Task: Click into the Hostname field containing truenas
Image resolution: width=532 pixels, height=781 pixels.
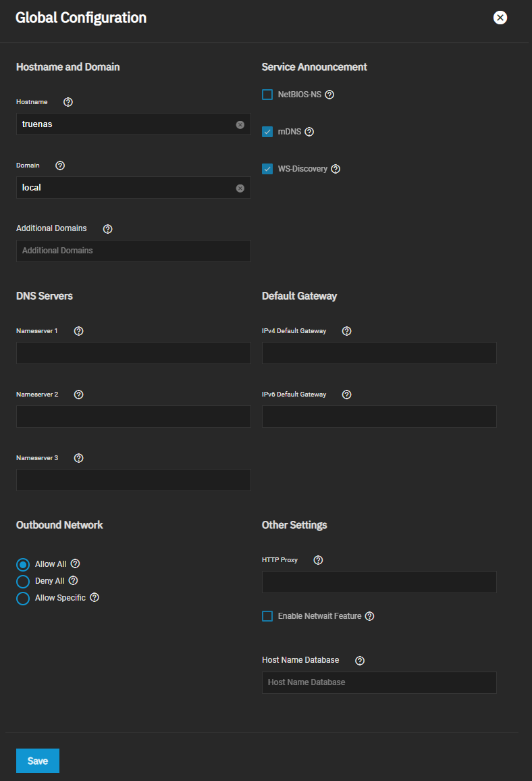Action: click(134, 124)
